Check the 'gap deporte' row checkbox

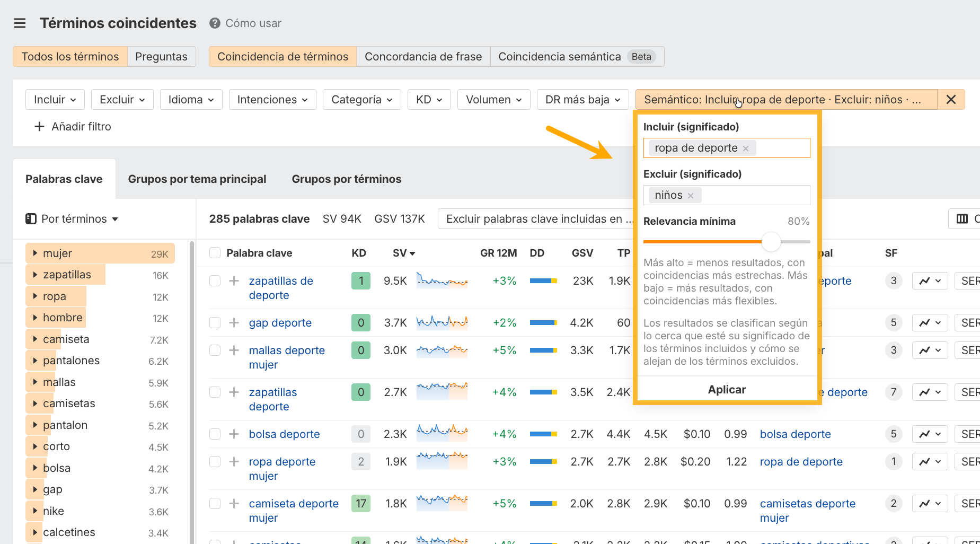point(215,323)
